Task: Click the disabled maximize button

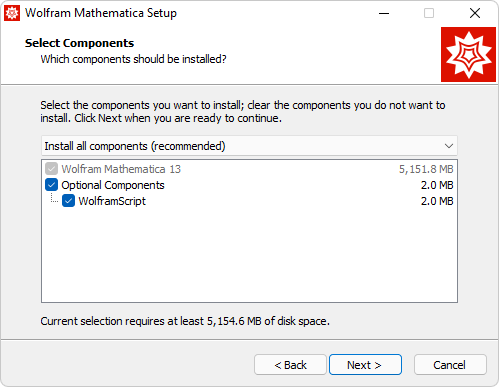Action: click(x=429, y=13)
